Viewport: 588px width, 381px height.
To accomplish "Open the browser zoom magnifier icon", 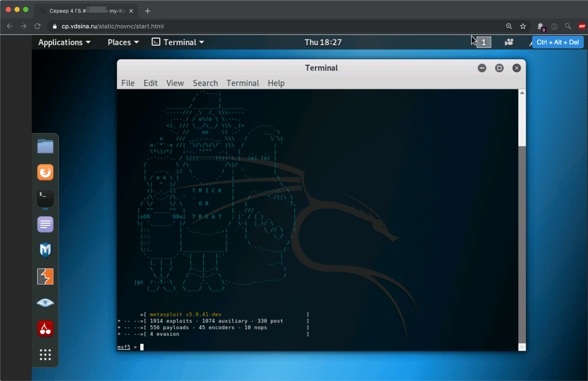I will pos(509,26).
